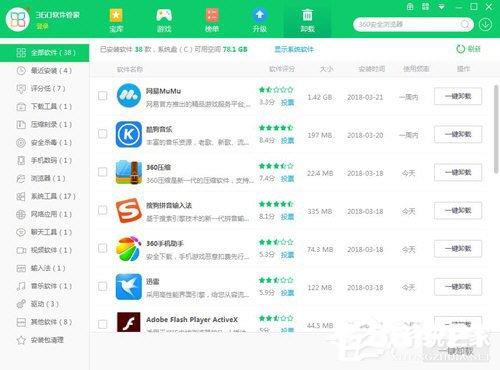Click the 显示系统软件 link
The width and height of the screenshot is (500, 370).
(x=294, y=49)
